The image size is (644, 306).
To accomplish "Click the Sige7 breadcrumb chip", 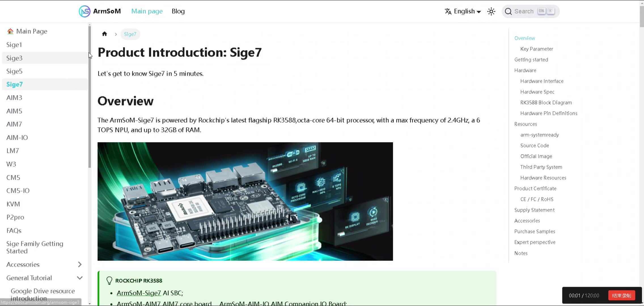I will coord(130,34).
